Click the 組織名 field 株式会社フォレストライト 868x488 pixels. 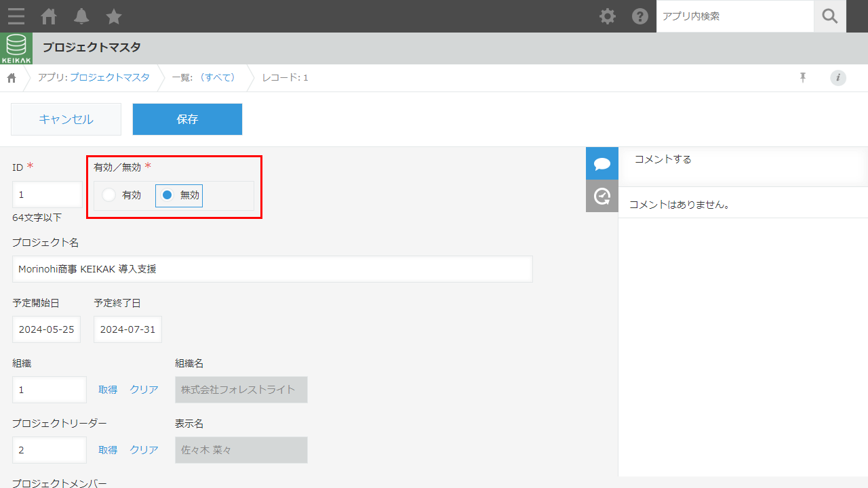241,390
